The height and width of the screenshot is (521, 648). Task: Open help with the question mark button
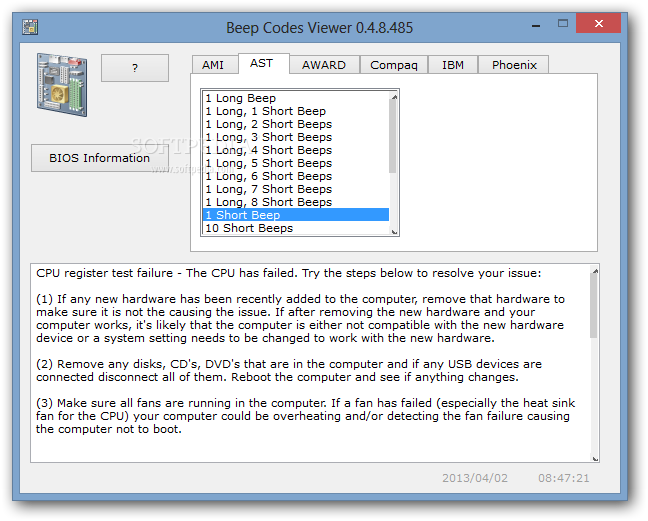pos(135,68)
